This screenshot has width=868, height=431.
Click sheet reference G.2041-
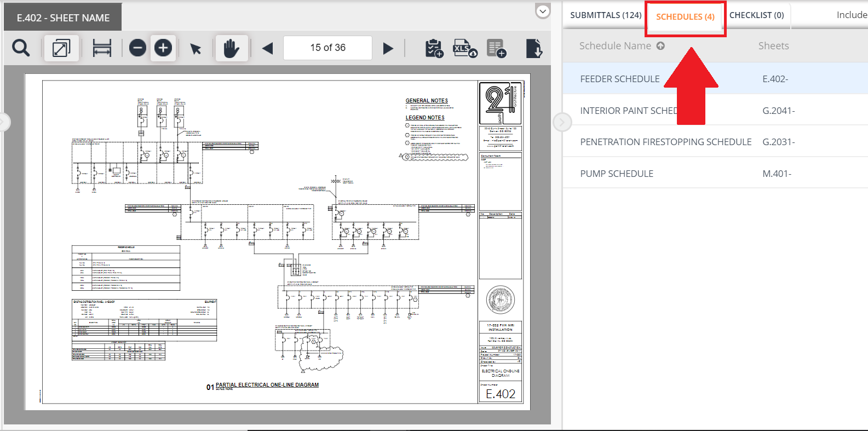779,111
